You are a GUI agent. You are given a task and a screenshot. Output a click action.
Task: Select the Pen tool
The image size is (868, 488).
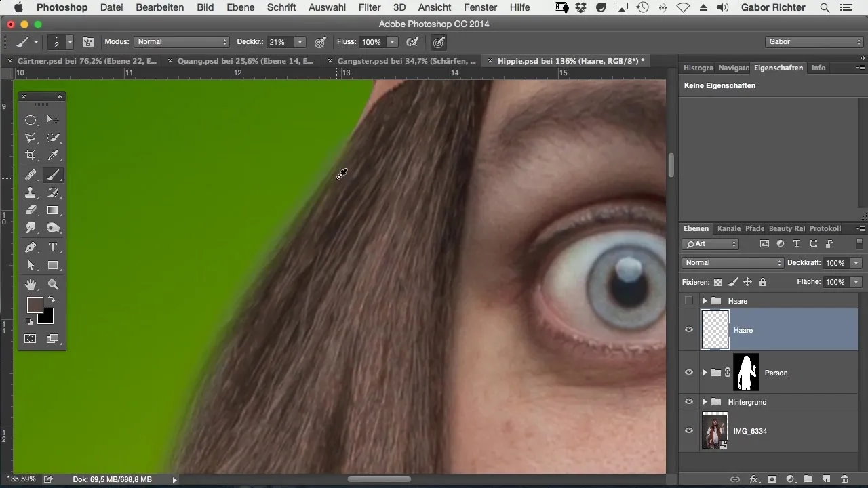tap(31, 247)
